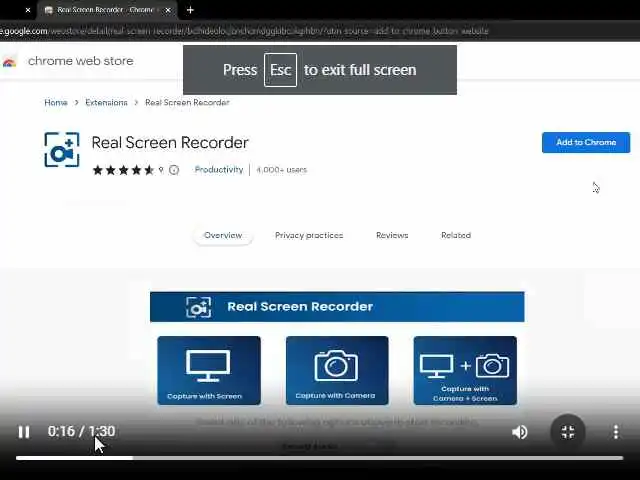The height and width of the screenshot is (480, 640).
Task: Click the 4,000+ users text
Action: point(281,170)
